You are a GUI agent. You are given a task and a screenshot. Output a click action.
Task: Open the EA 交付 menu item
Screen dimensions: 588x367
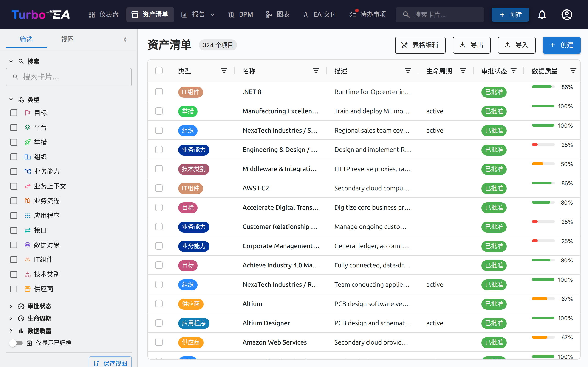[x=319, y=14]
